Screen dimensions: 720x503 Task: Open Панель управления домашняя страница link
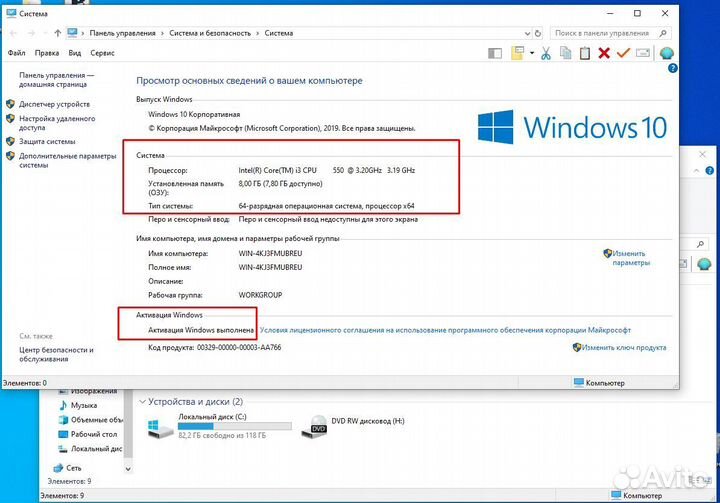click(x=56, y=80)
